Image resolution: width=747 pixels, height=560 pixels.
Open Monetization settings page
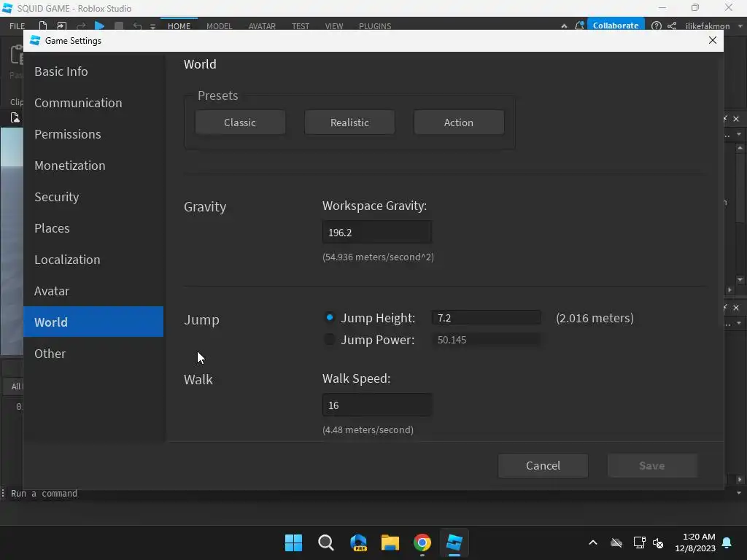[x=93, y=166]
